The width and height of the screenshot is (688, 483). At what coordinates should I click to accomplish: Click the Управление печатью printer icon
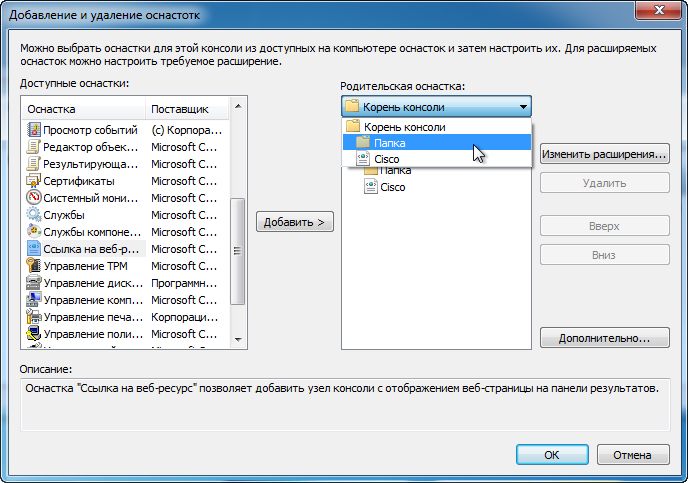34,317
